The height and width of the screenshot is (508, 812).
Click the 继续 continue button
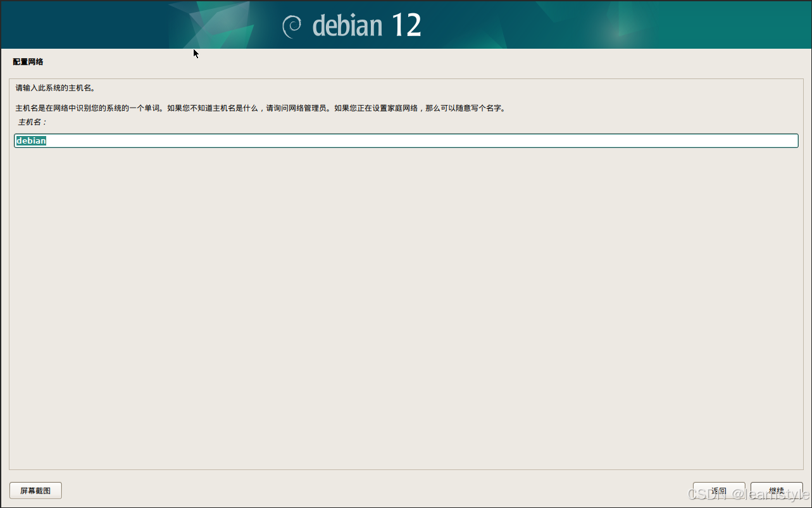[x=776, y=490]
